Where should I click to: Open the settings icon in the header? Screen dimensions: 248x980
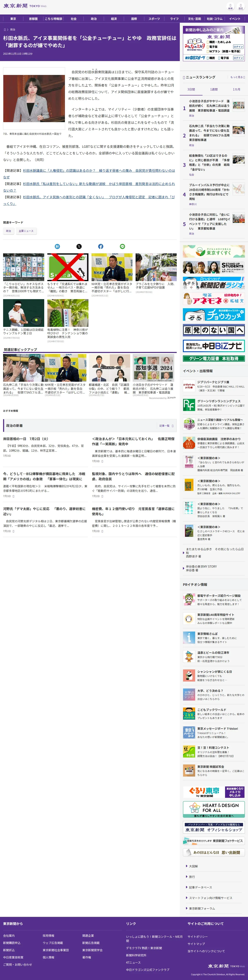(x=240, y=6)
